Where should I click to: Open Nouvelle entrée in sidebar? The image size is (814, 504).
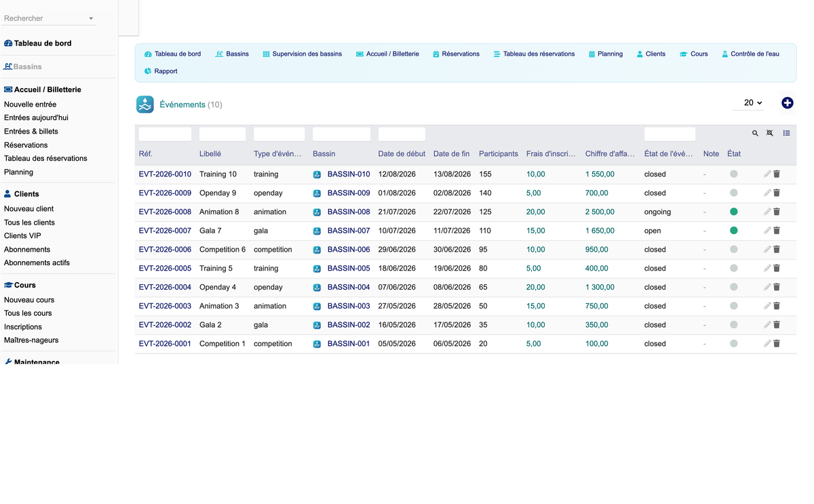31,104
